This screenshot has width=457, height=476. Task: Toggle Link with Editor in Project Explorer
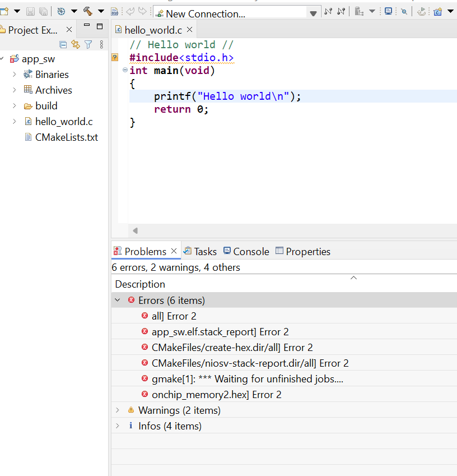76,45
